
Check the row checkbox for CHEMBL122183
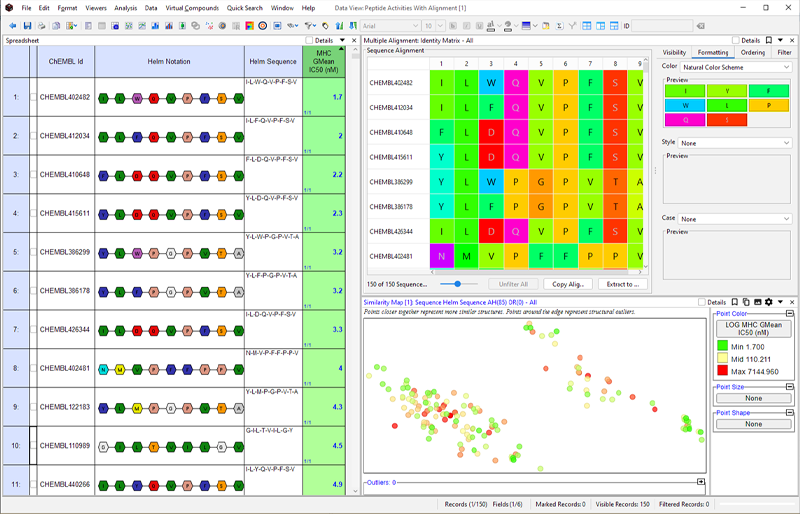click(x=33, y=407)
